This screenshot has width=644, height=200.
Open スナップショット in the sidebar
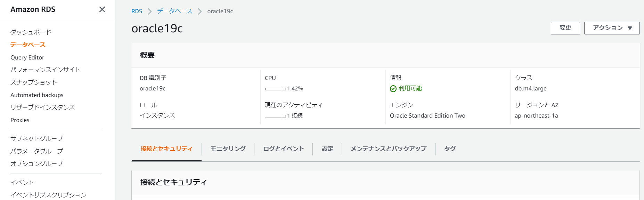[34, 82]
